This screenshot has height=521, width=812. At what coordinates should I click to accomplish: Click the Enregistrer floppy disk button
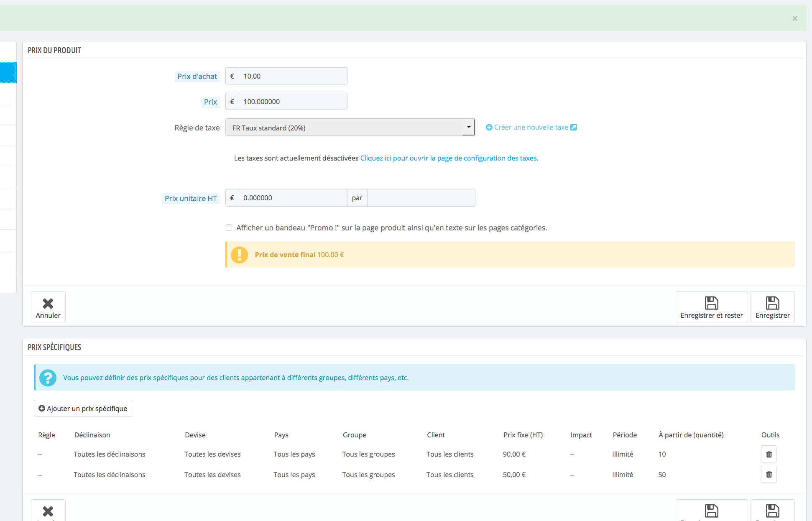pyautogui.click(x=772, y=307)
